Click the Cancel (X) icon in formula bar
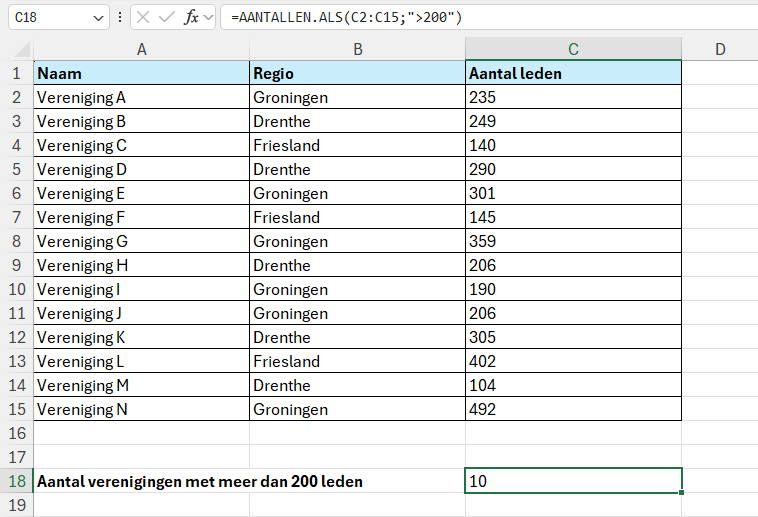758x517 pixels. (x=144, y=18)
